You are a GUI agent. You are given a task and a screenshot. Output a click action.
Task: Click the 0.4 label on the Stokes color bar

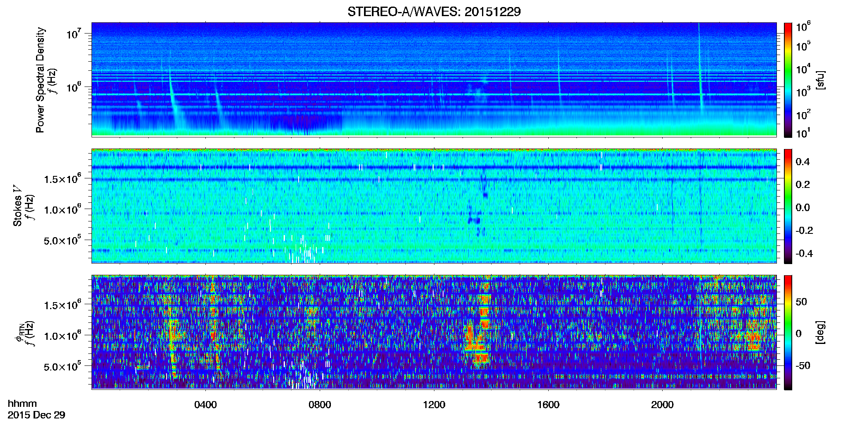pos(803,162)
